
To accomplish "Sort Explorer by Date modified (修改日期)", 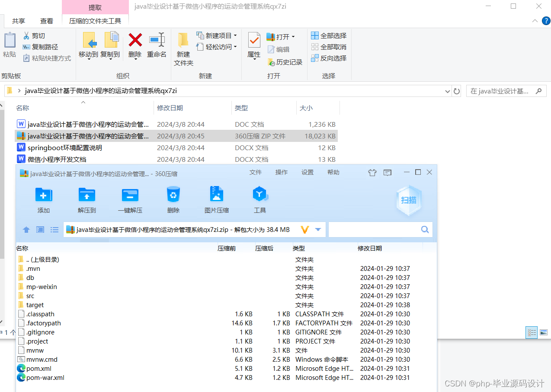I will (192, 108).
